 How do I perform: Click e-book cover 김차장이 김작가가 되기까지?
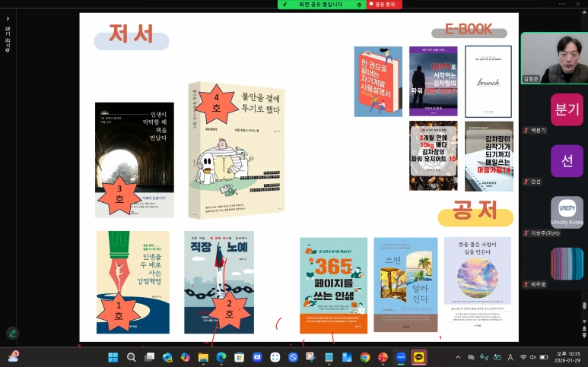click(x=489, y=157)
